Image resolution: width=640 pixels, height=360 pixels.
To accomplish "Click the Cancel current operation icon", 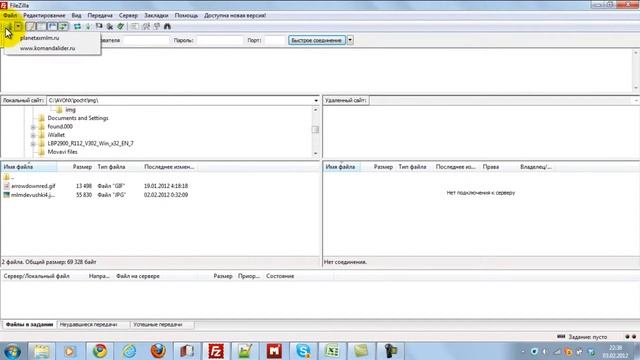I will [99, 27].
